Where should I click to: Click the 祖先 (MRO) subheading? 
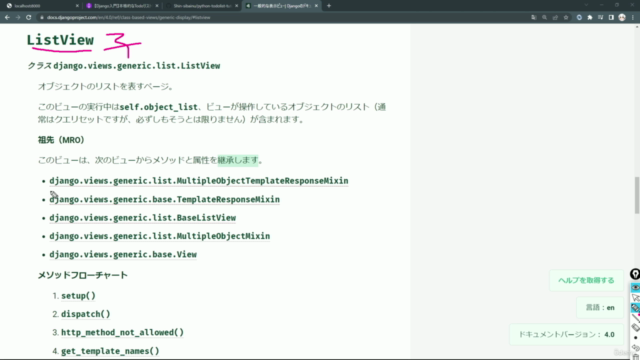(x=61, y=140)
